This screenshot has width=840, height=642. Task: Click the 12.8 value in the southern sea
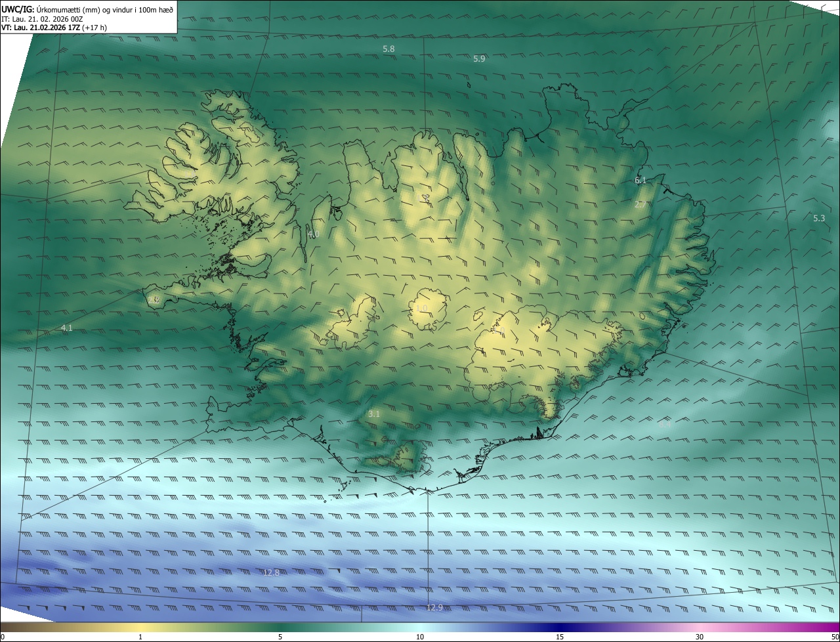[272, 572]
